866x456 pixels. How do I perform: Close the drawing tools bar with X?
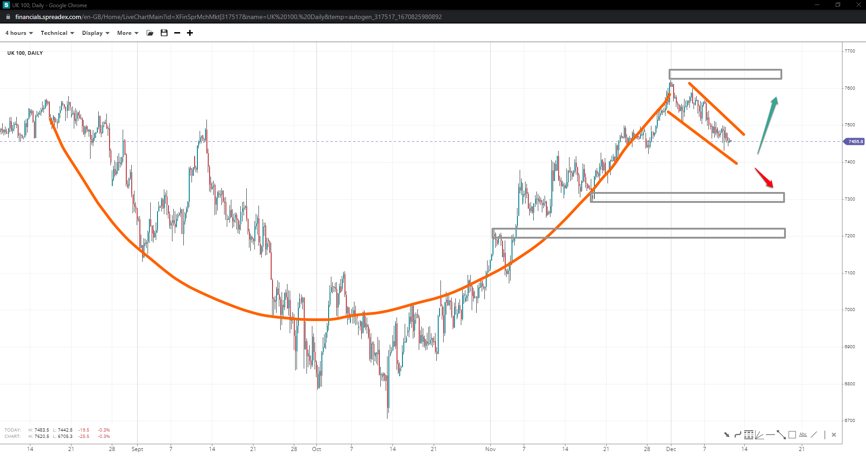point(834,435)
